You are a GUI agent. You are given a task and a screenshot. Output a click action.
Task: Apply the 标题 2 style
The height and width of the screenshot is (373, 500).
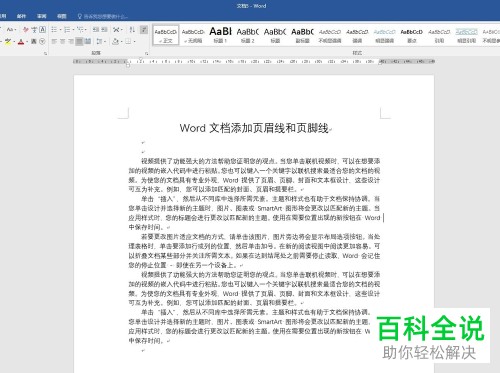(248, 35)
